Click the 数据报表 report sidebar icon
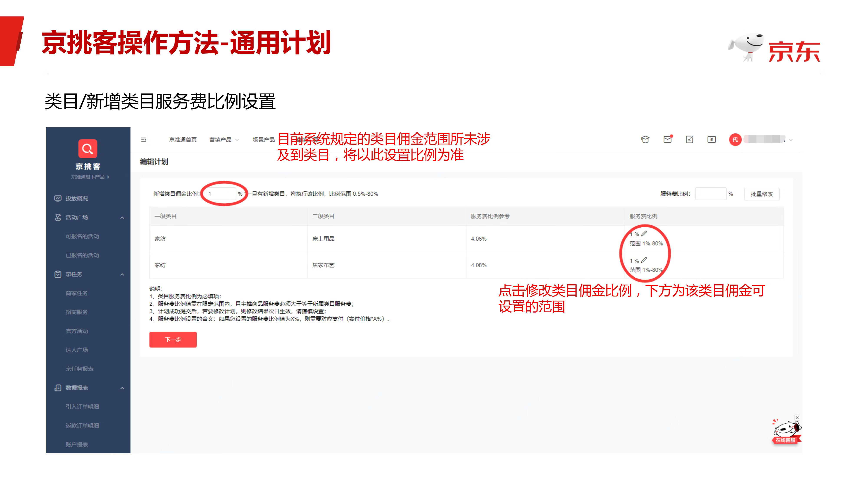The image size is (868, 488). tap(58, 388)
